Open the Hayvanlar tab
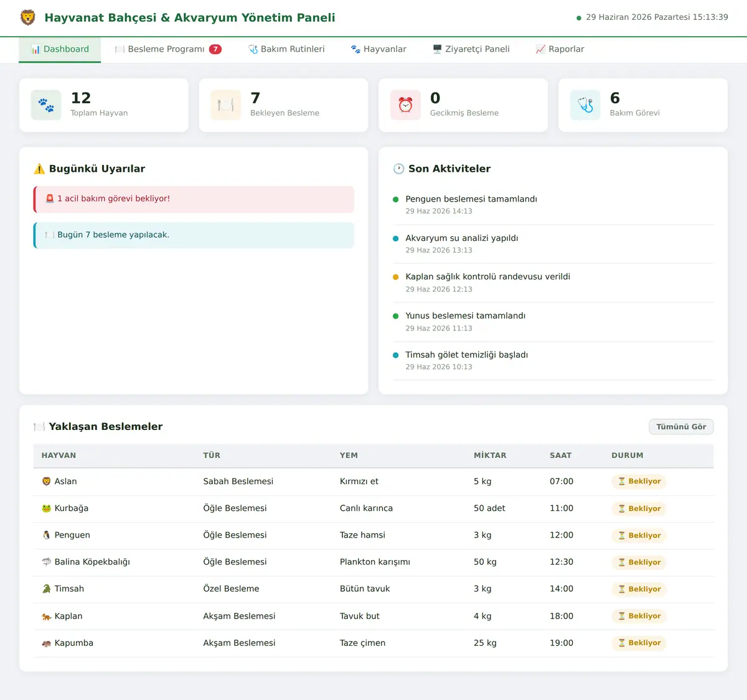This screenshot has width=747, height=700. (378, 49)
